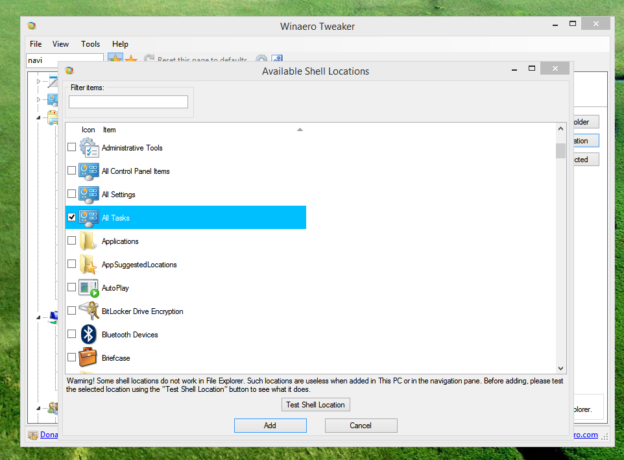624x460 pixels.
Task: Click the list scrollbar thumb
Action: coord(560,150)
